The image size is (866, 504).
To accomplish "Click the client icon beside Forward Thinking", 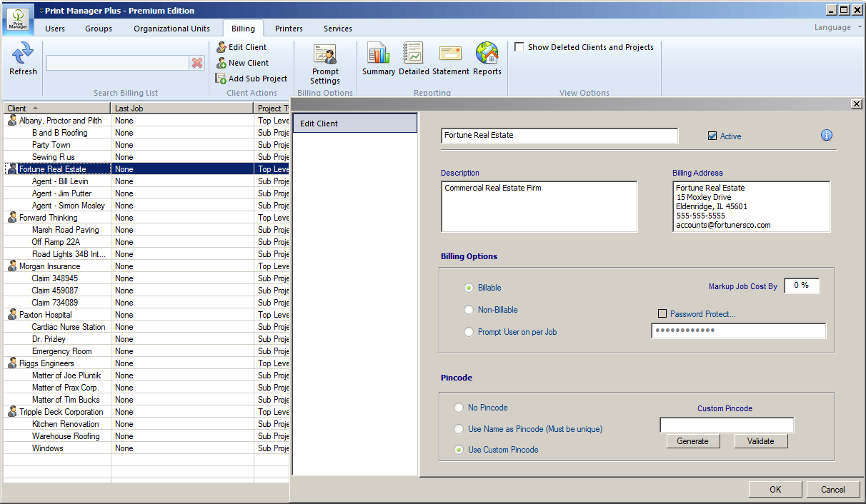I will 12,217.
